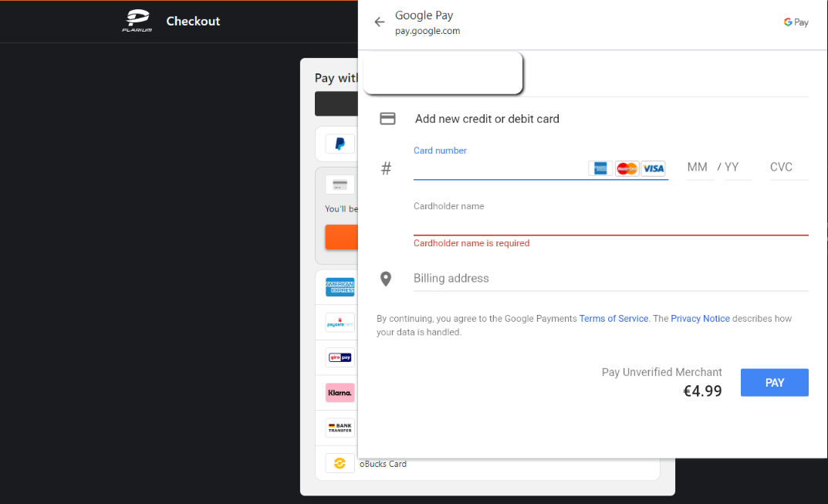Go back using the Google Pay arrow
Viewport: 828px width, 504px height.
[379, 22]
